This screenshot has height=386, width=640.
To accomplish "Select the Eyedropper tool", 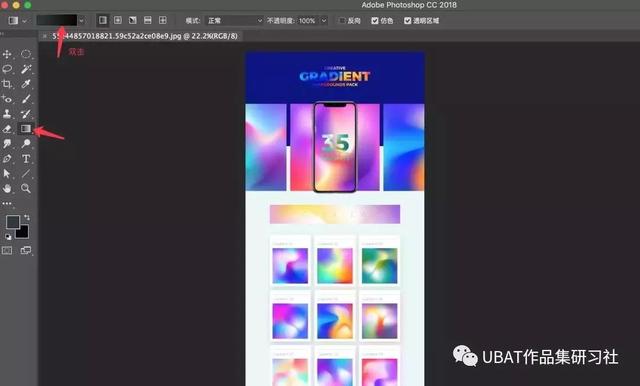I will coord(26,84).
